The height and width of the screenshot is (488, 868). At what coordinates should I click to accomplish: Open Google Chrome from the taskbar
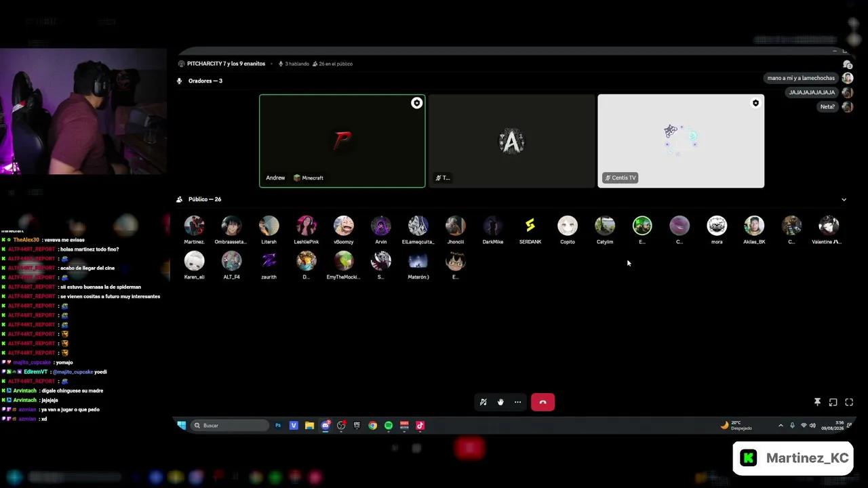point(372,426)
